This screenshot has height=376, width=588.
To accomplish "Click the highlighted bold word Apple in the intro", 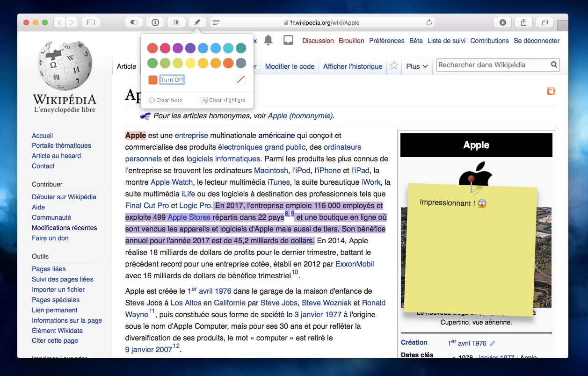I will click(x=136, y=135).
